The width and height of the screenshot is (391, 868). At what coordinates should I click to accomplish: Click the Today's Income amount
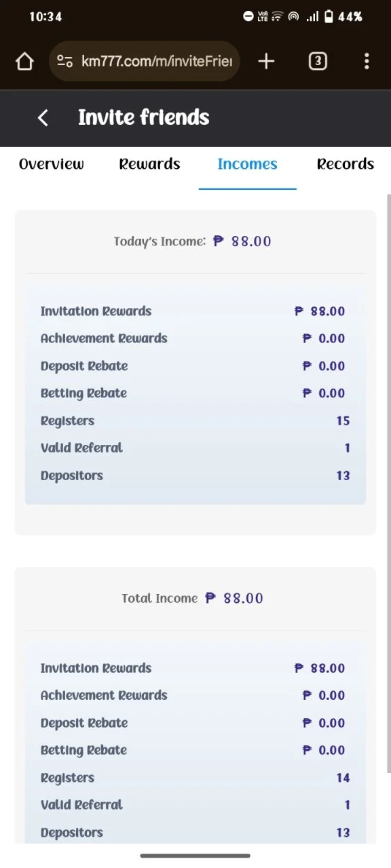click(242, 241)
